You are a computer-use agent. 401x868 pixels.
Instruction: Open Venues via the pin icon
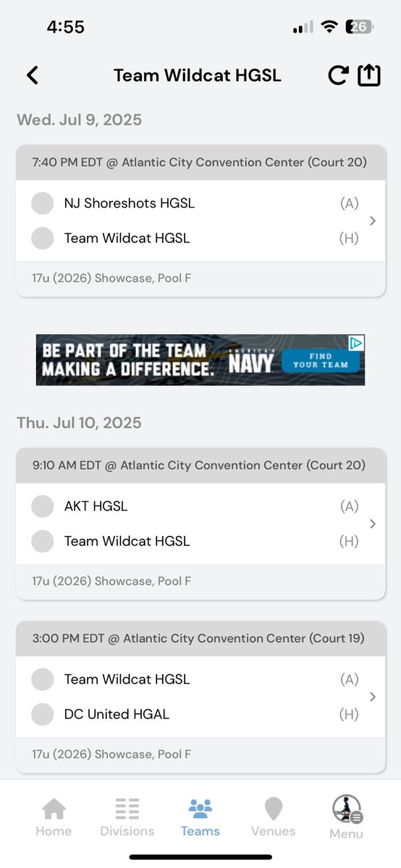coord(274,809)
